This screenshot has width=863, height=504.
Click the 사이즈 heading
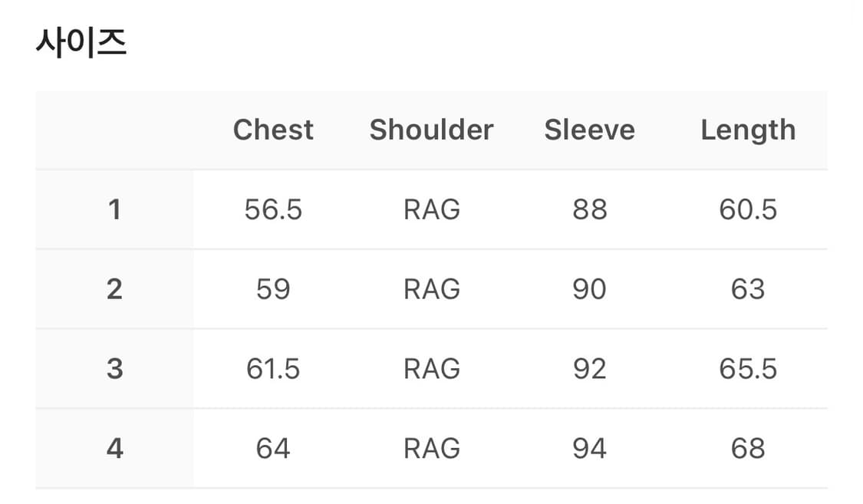point(81,44)
